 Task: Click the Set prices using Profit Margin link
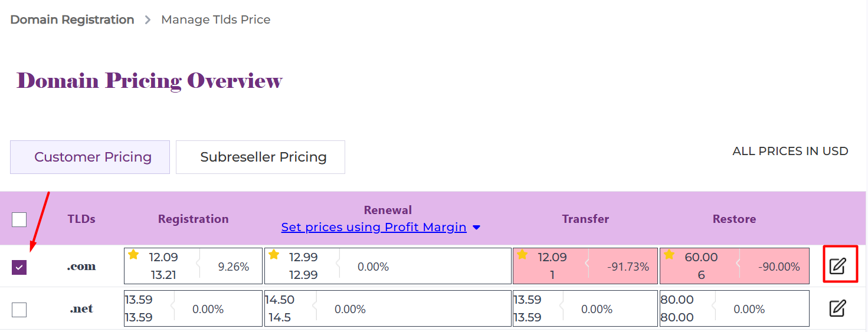click(x=374, y=228)
